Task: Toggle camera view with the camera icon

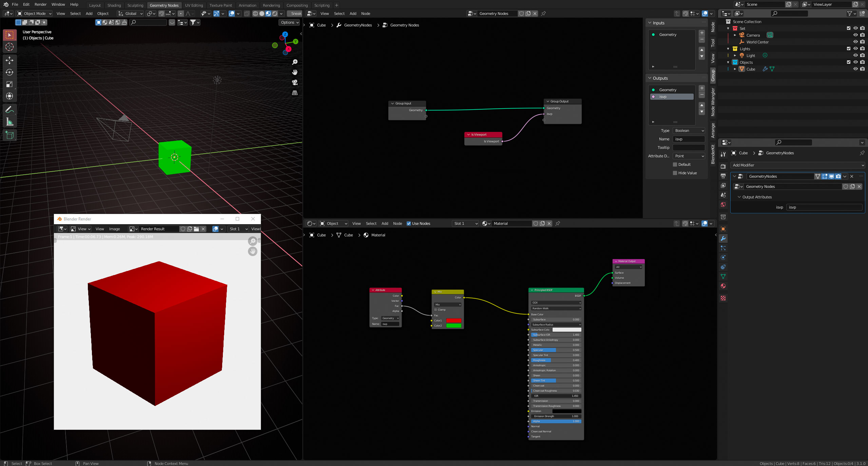Action: coord(295,82)
